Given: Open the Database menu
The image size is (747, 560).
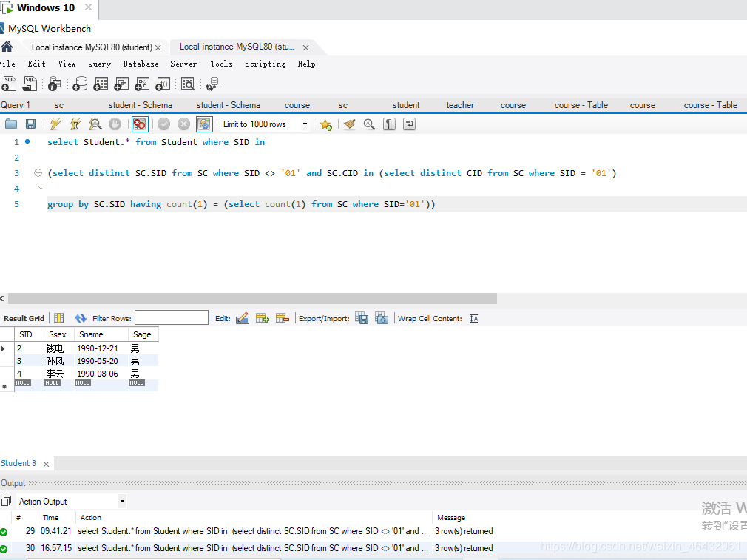Looking at the screenshot, I should (x=141, y=64).
